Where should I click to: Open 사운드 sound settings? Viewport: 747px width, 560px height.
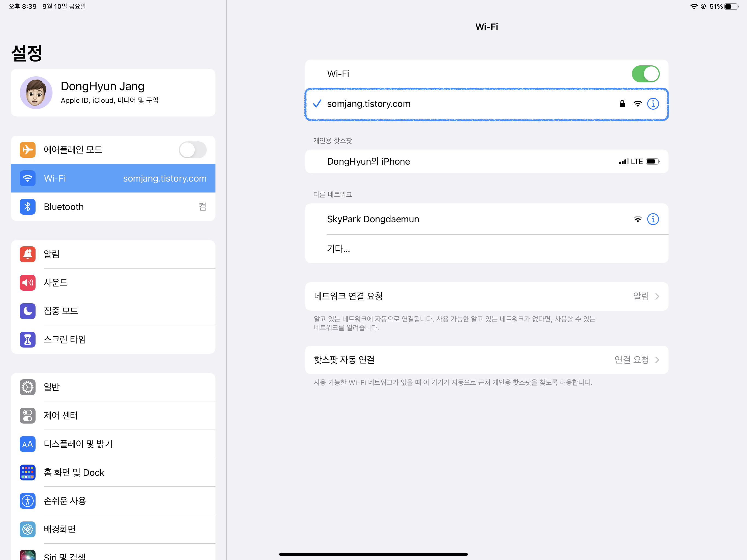tap(113, 282)
